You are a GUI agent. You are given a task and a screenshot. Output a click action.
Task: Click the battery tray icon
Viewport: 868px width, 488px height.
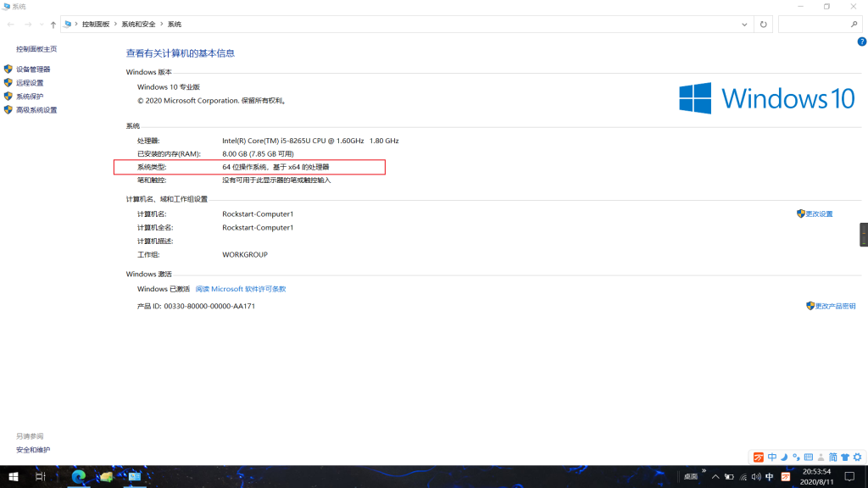point(729,477)
